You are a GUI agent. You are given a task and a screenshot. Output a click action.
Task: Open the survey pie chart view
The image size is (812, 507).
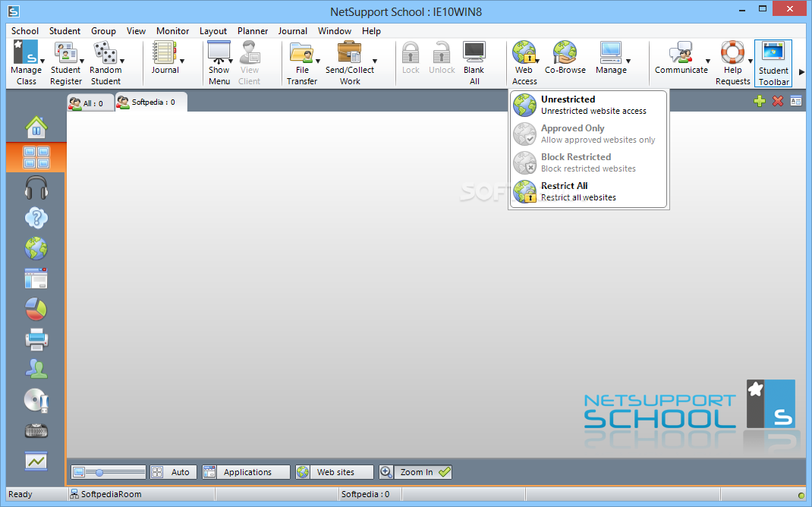(x=36, y=309)
